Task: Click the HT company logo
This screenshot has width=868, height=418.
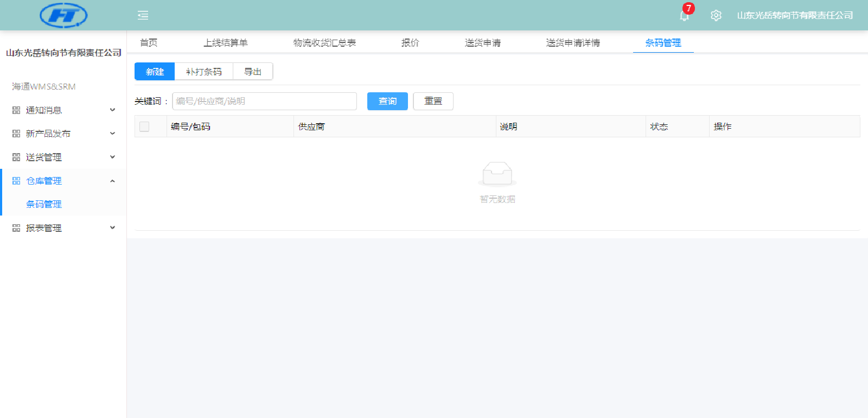Action: [63, 15]
